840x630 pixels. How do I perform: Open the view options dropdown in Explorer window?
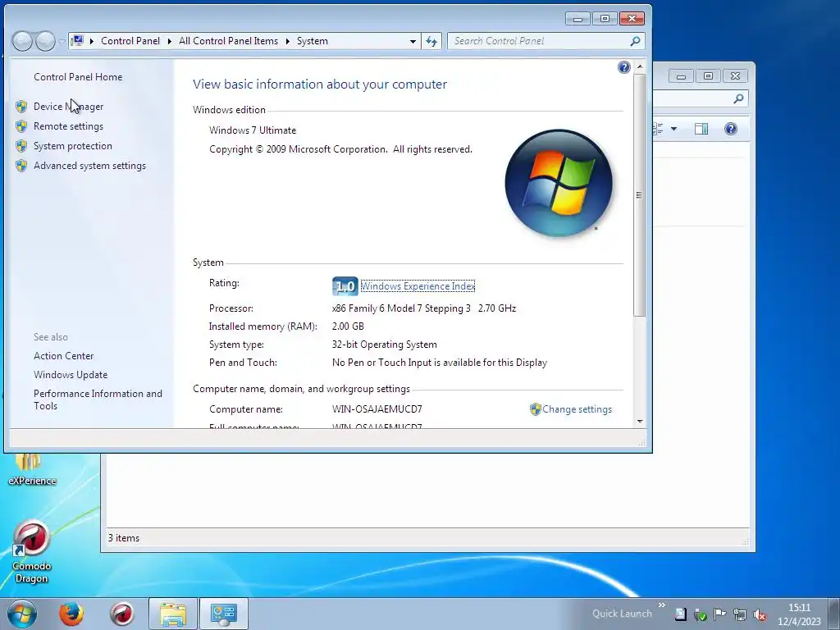click(674, 129)
